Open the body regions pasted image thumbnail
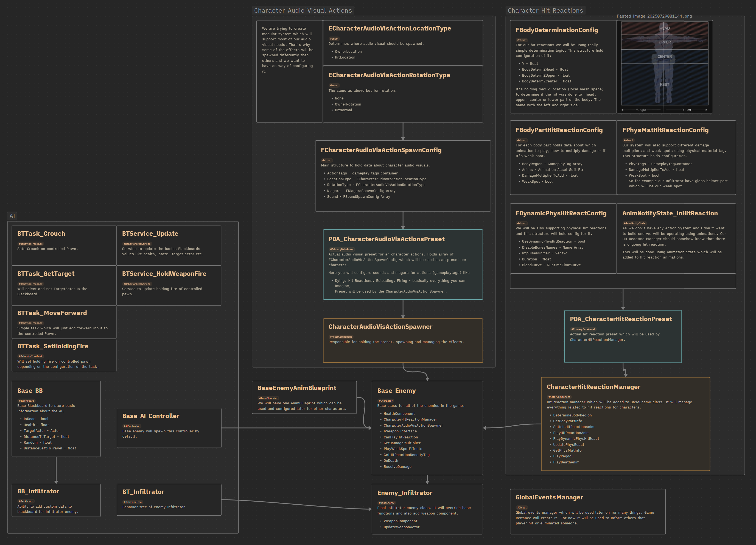Screen dimensions: 756x545 click(x=664, y=67)
